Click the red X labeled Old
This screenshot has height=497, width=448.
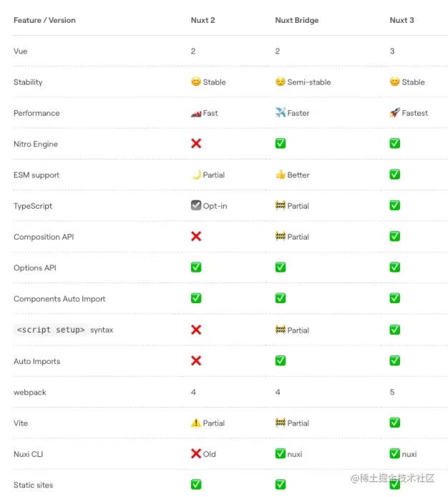tap(196, 453)
